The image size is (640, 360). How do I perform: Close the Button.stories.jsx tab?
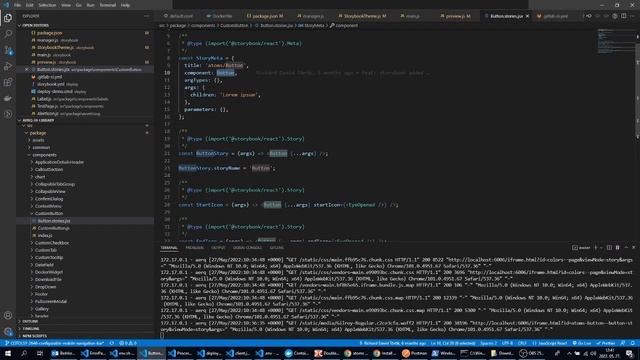(527, 16)
